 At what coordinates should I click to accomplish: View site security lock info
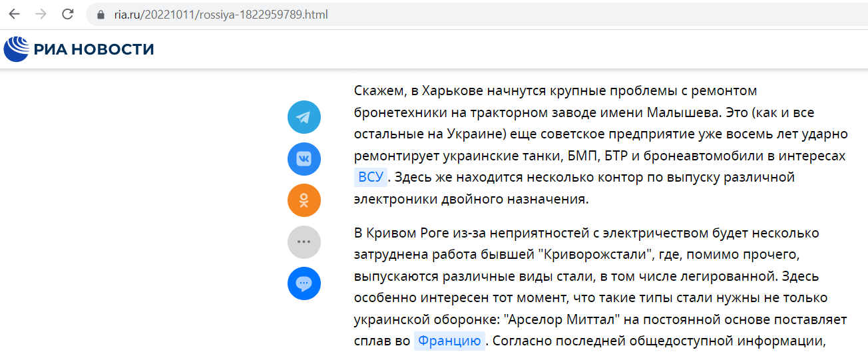[101, 15]
